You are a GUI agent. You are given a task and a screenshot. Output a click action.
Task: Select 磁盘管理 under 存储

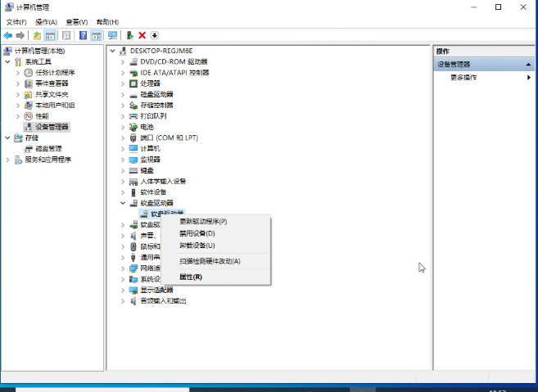(48, 148)
